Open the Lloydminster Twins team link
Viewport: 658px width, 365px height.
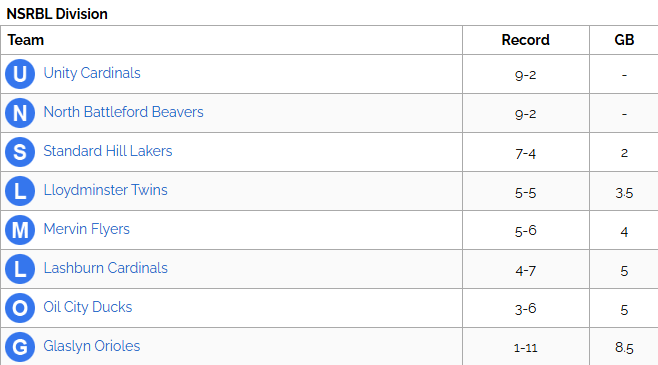coord(105,190)
